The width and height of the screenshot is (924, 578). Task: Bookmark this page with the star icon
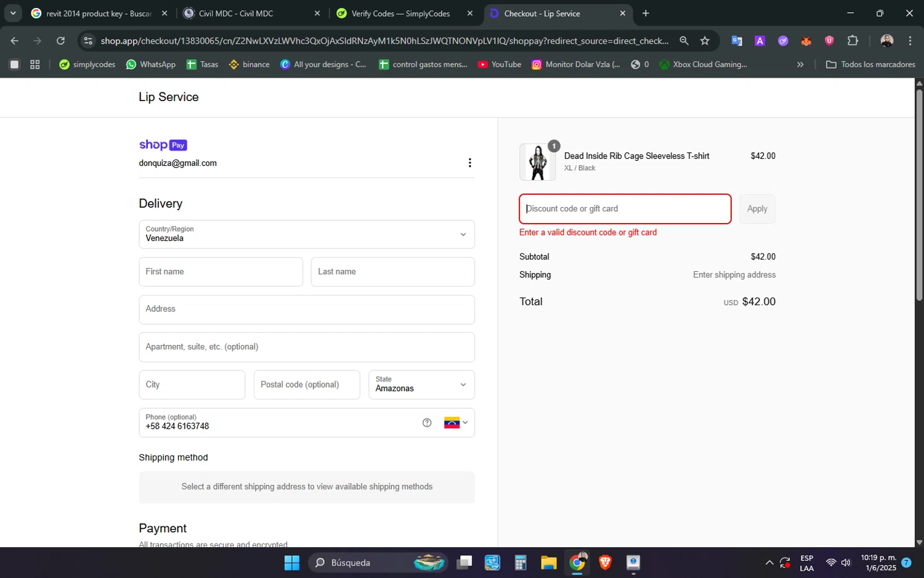click(705, 41)
